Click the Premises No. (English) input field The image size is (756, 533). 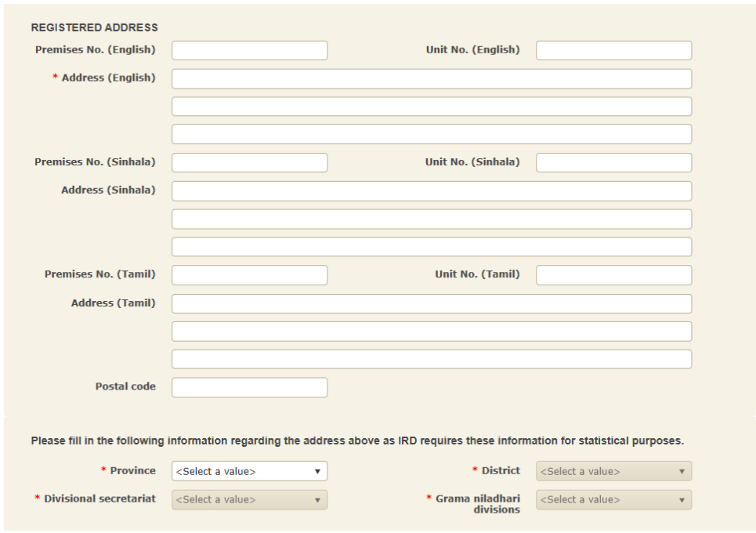click(x=249, y=50)
